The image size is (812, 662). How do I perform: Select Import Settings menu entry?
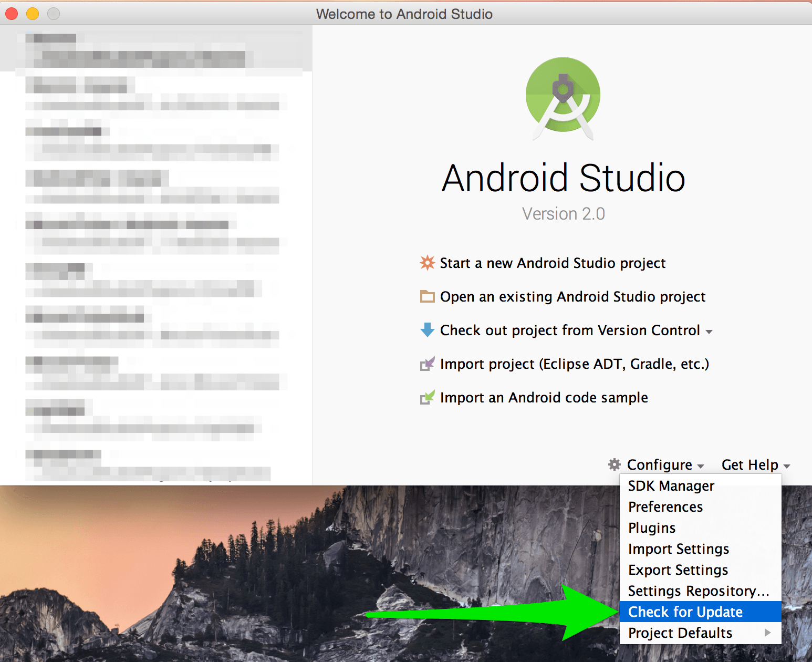[678, 549]
